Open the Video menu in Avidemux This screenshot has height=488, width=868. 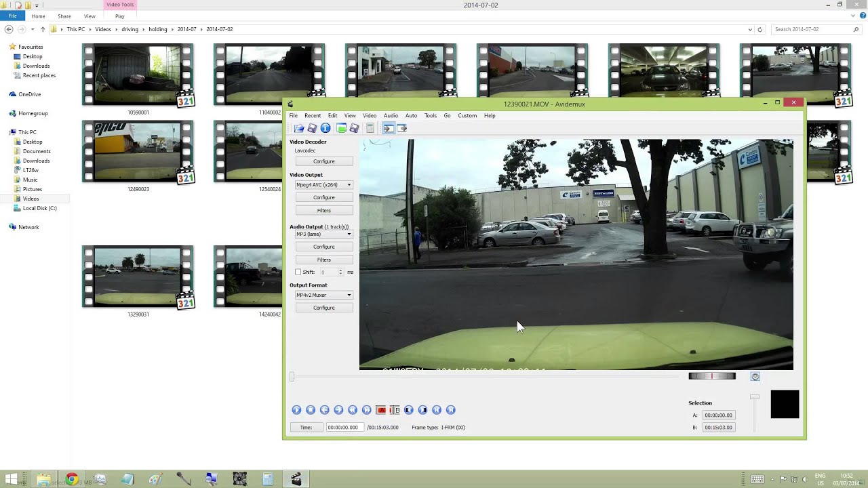click(x=370, y=116)
